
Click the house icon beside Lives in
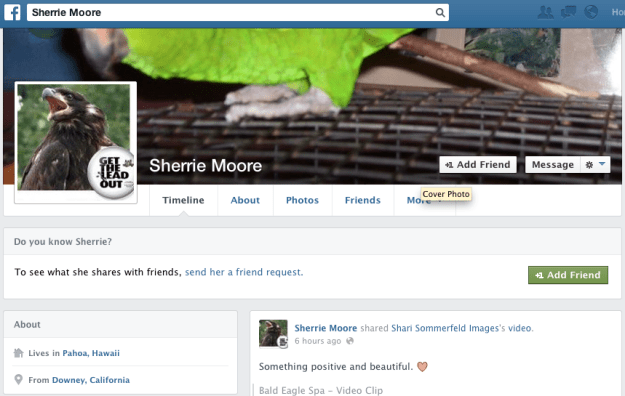point(18,353)
